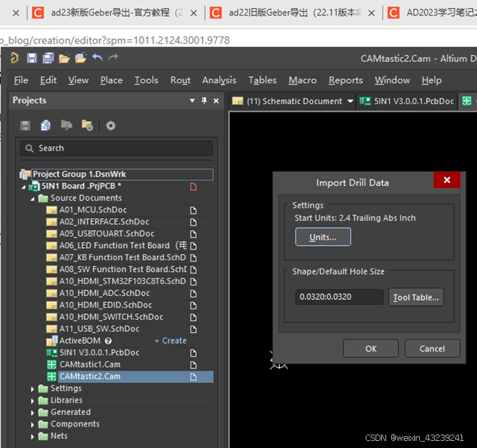Open the Tools menu
Image resolution: width=477 pixels, height=448 pixels.
(x=147, y=80)
